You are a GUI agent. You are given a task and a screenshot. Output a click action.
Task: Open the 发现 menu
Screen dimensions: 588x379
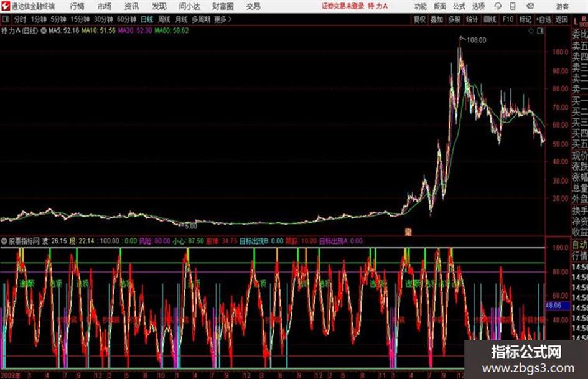(159, 6)
